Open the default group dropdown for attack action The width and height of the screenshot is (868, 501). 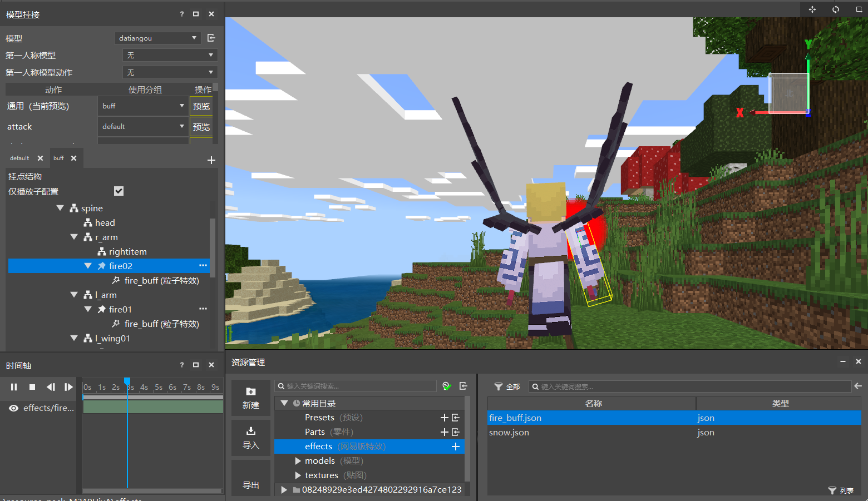pos(143,126)
